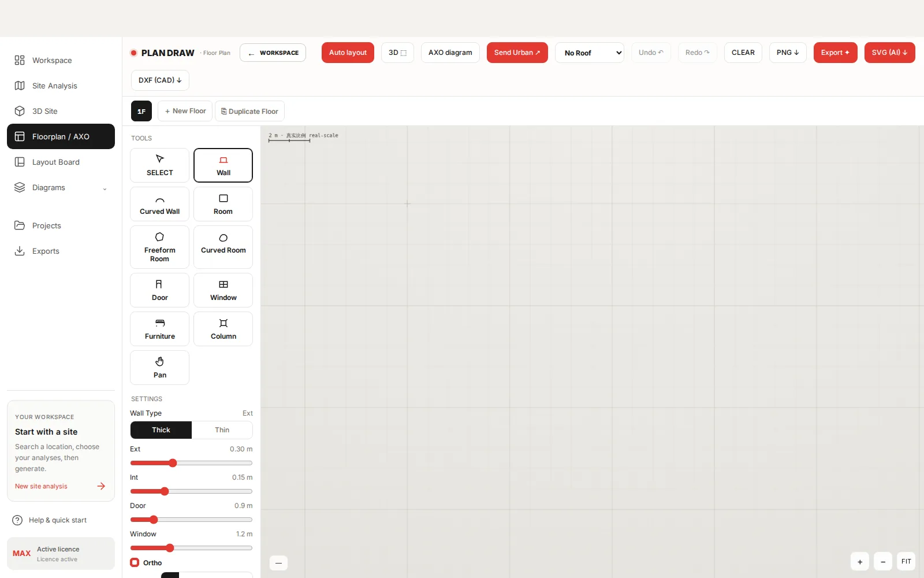Open Projects in the sidebar
Screen dimensions: 924x578
(61, 225)
